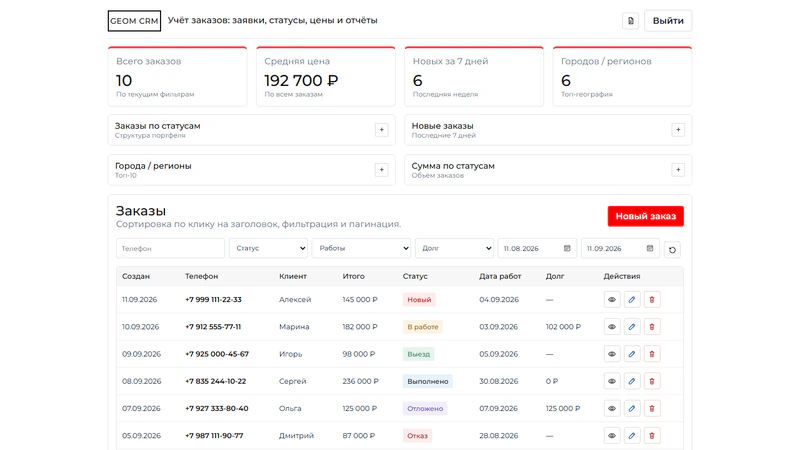Click the GEOM CRM logo
The image size is (800, 450).
134,21
